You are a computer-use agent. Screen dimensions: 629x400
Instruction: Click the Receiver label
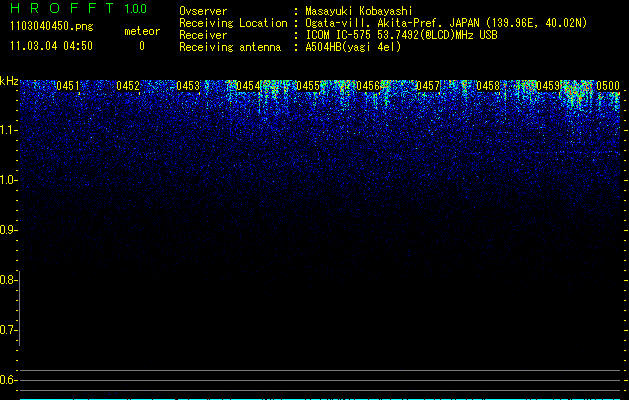tap(203, 35)
